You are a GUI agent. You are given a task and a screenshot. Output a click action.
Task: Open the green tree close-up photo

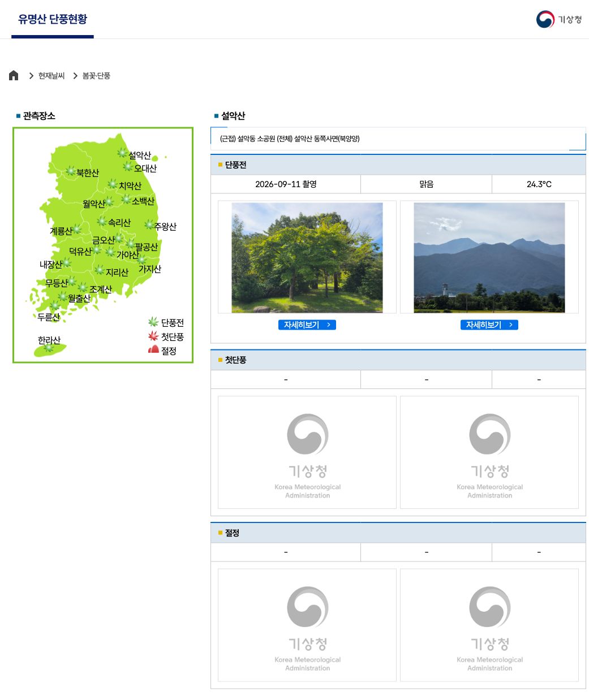307,258
